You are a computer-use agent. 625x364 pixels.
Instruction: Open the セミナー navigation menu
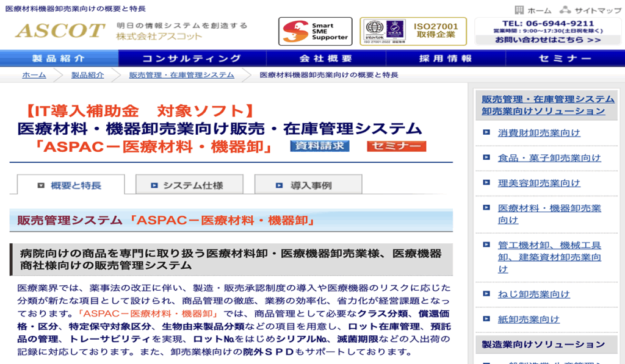[565, 59]
